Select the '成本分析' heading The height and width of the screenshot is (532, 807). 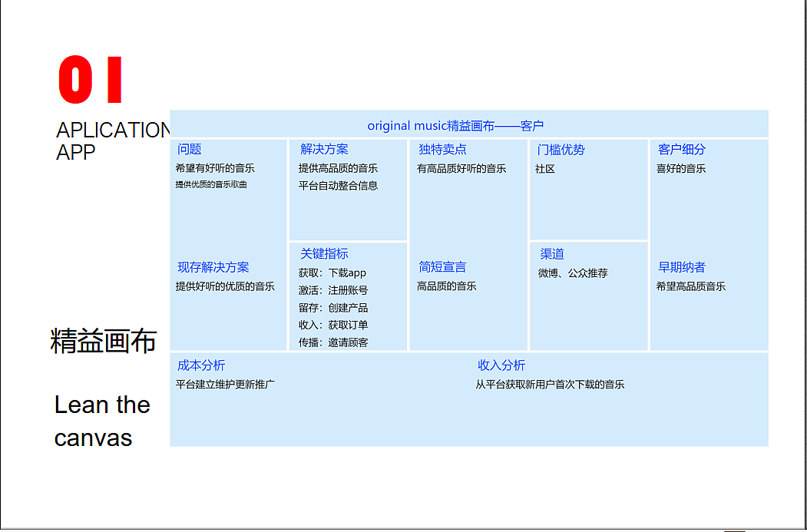201,365
